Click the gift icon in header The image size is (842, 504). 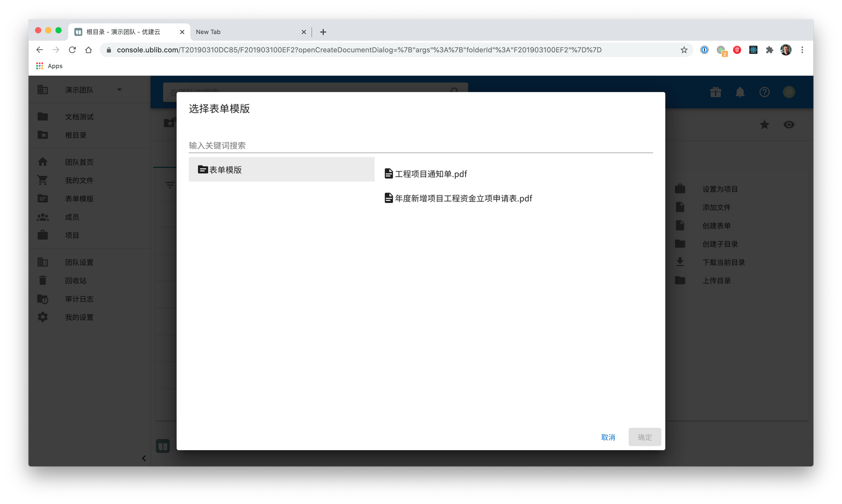(715, 92)
